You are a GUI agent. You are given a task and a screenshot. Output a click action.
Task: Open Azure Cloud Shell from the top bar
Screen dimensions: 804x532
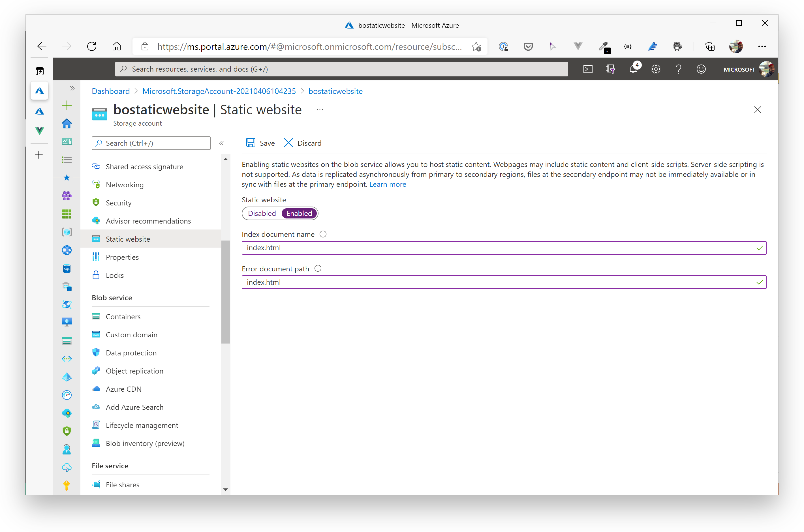(x=588, y=69)
